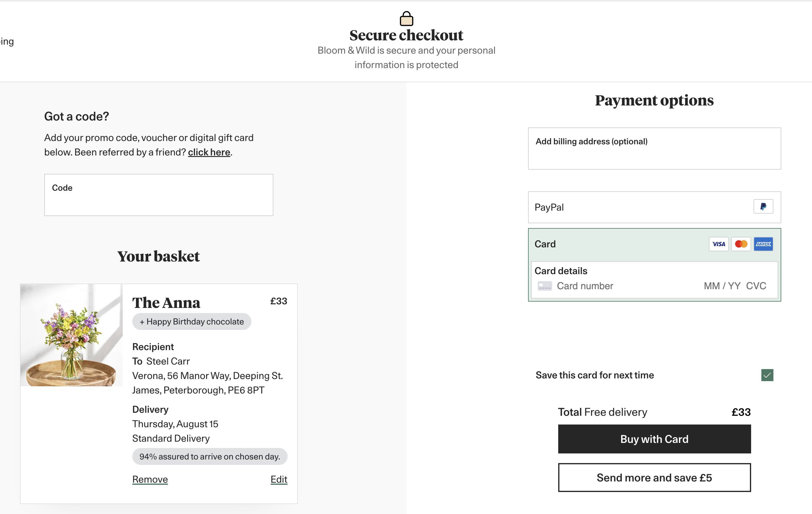Click the Amex card icon

pyautogui.click(x=763, y=244)
